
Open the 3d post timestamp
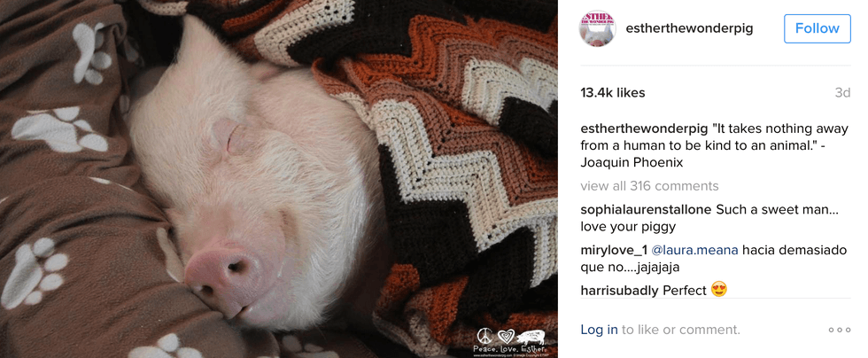click(842, 92)
